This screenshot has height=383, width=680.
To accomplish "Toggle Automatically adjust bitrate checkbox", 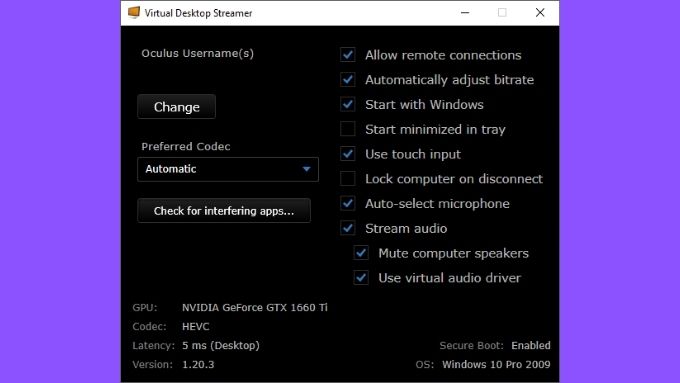I will pos(348,80).
